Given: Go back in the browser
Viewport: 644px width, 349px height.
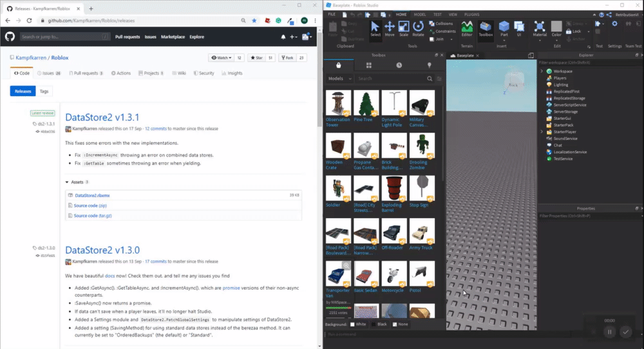Looking at the screenshot, I should (8, 21).
